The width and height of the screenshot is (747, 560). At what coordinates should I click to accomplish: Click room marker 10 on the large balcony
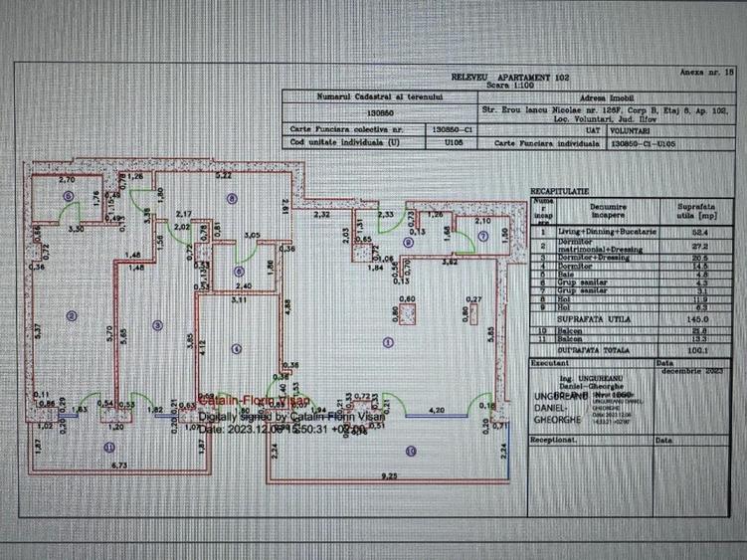pyautogui.click(x=411, y=451)
